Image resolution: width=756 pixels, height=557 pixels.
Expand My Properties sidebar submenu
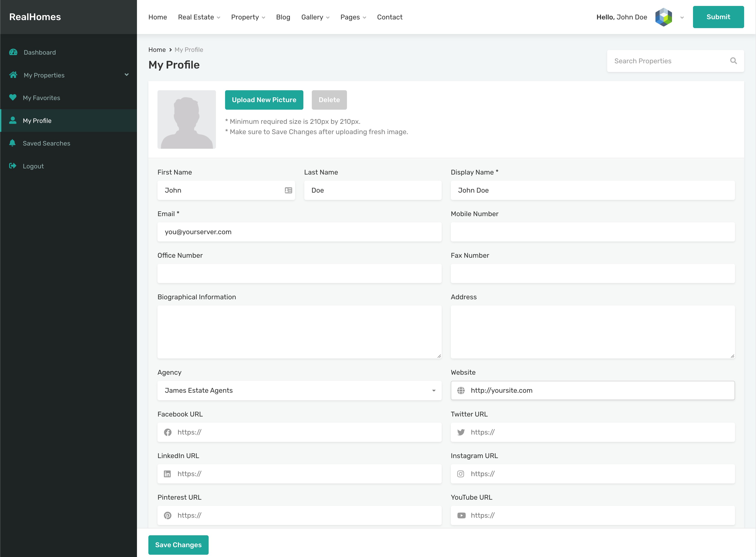coord(127,75)
